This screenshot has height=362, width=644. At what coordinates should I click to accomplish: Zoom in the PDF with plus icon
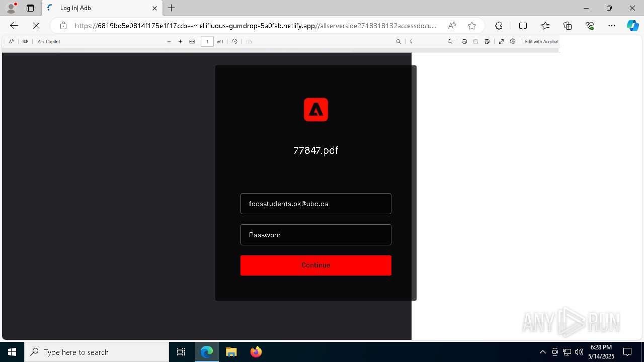coord(180,42)
